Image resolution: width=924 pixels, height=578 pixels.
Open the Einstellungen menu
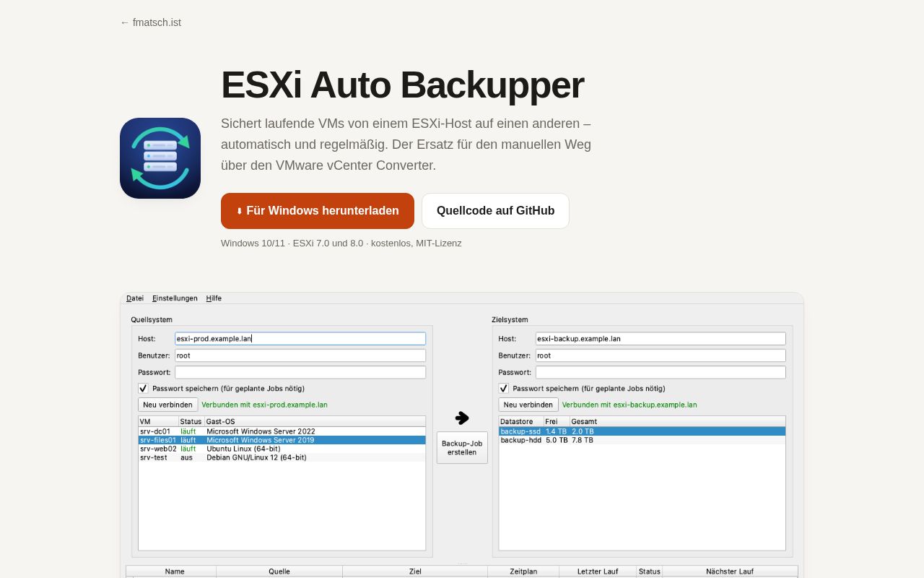175,298
